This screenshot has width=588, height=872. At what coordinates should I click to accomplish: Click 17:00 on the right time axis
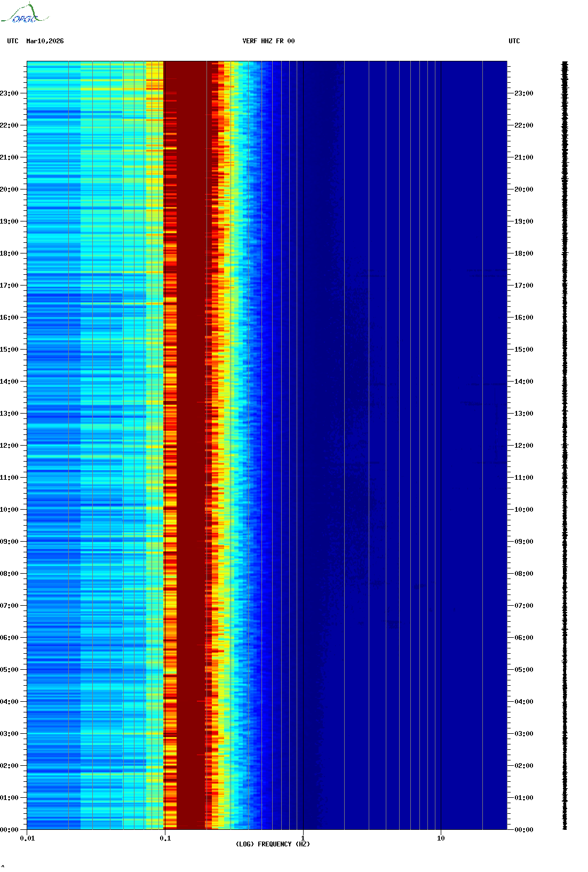pos(524,286)
